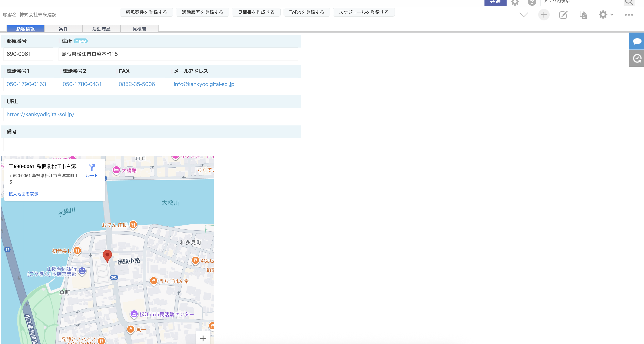Open the edit record pencil icon

coord(563,15)
